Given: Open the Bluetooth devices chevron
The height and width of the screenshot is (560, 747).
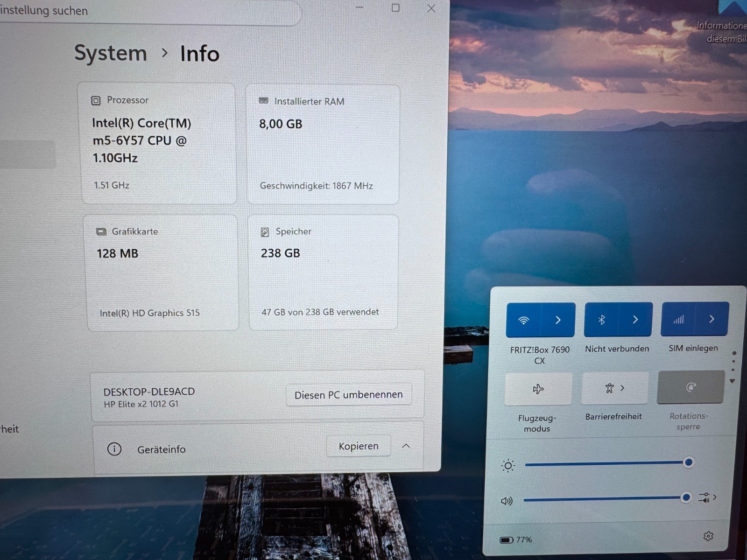Looking at the screenshot, I should pos(635,320).
